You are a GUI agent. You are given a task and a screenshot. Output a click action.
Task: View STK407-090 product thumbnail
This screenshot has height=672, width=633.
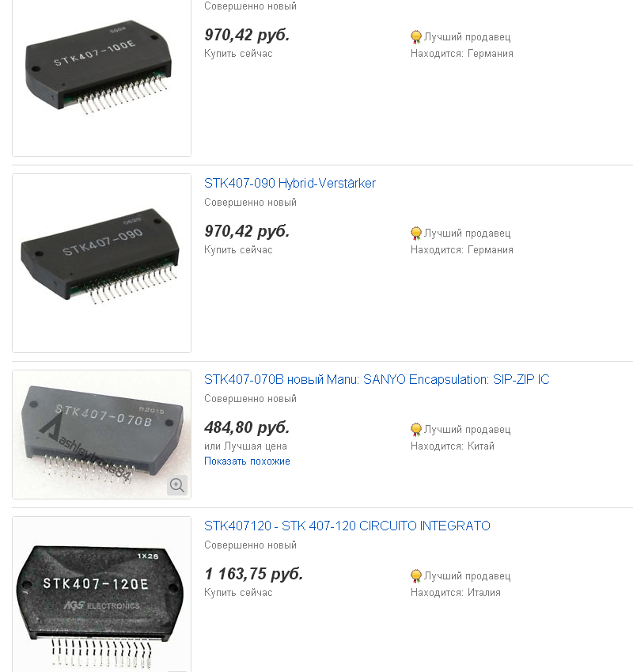[x=101, y=263]
